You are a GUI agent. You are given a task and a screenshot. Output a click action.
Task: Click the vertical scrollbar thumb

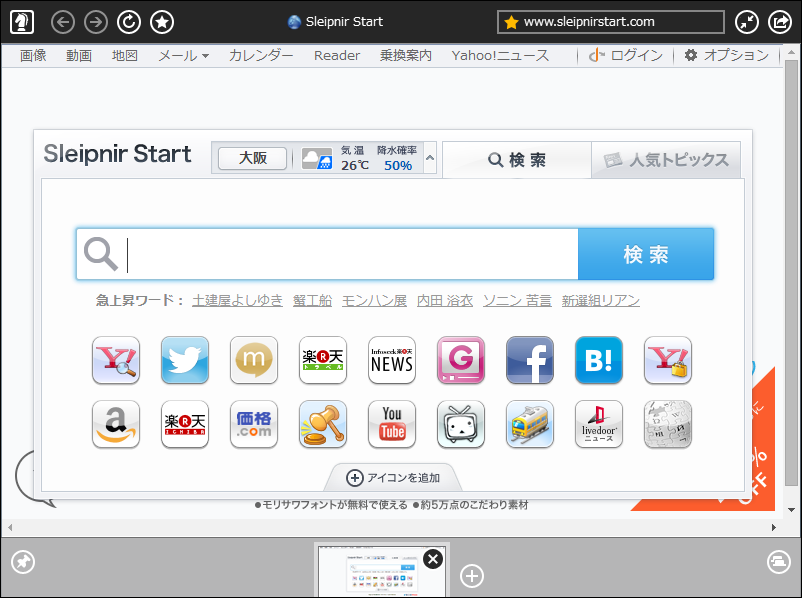tap(791, 273)
